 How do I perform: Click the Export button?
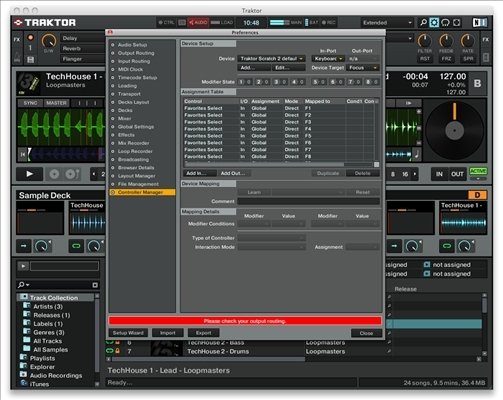tap(203, 333)
